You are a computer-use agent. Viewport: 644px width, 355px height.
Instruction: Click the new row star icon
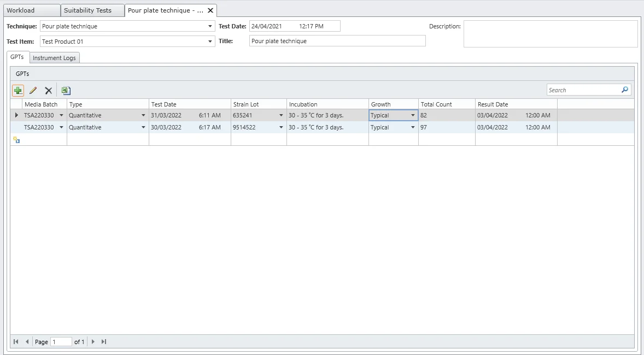16,140
